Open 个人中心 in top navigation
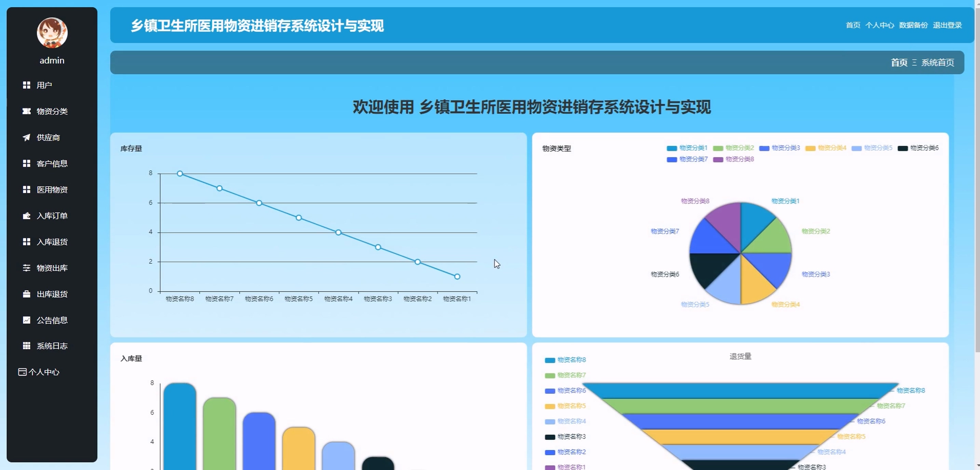Screen dimensions: 980x470 pyautogui.click(x=879, y=25)
